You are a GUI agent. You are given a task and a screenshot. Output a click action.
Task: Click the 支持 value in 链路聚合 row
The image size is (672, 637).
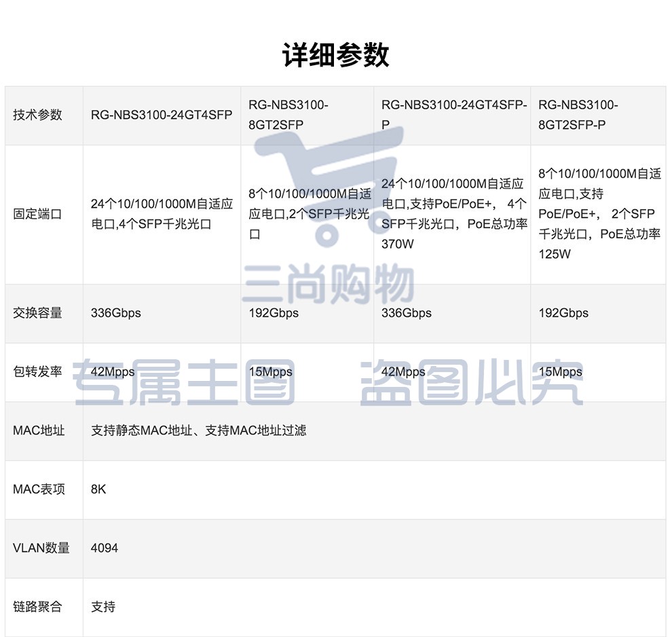tap(103, 606)
